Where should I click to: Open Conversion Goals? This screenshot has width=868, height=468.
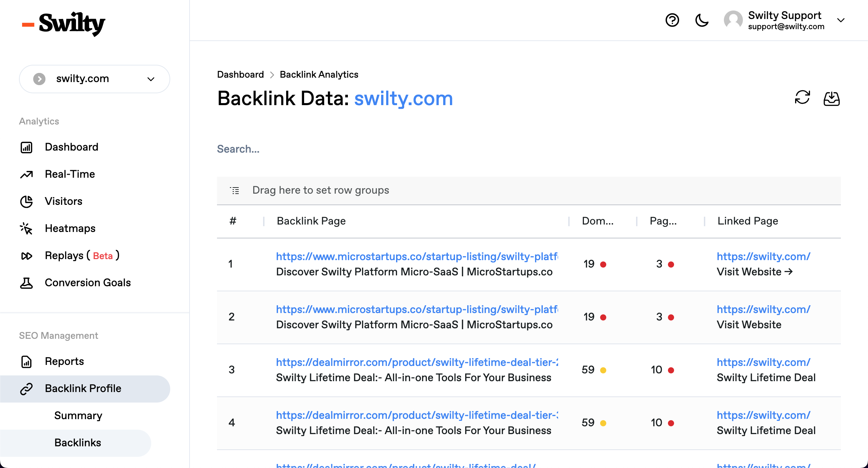coord(88,282)
